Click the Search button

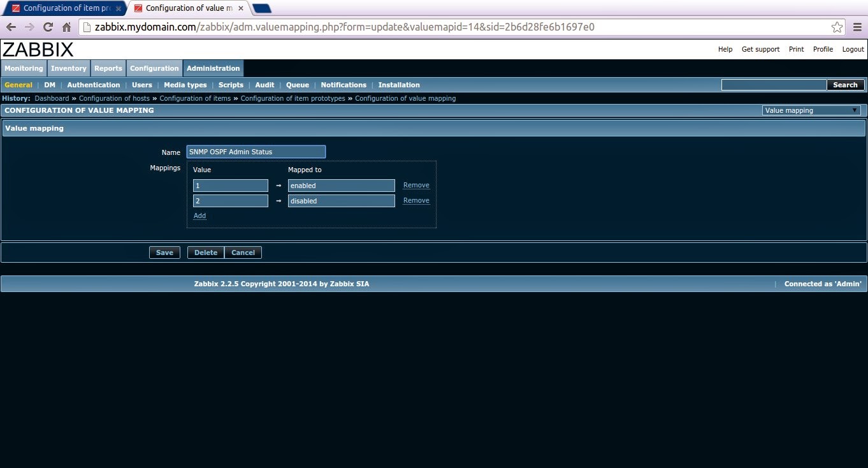tap(846, 85)
